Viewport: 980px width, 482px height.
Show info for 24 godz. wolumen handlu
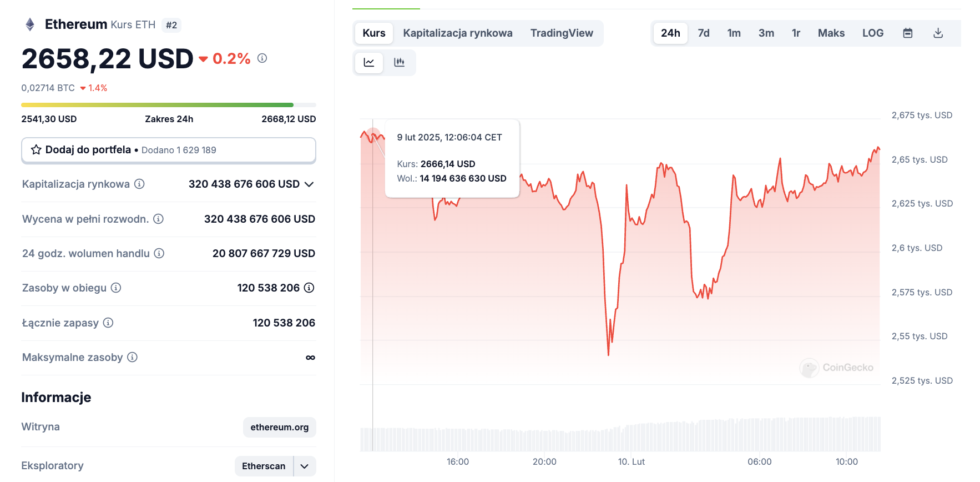159,253
